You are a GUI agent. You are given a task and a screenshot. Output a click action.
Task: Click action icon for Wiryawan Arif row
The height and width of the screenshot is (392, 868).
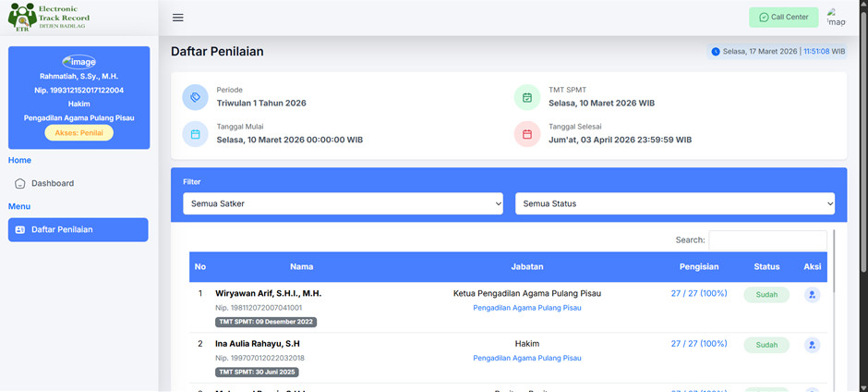812,295
